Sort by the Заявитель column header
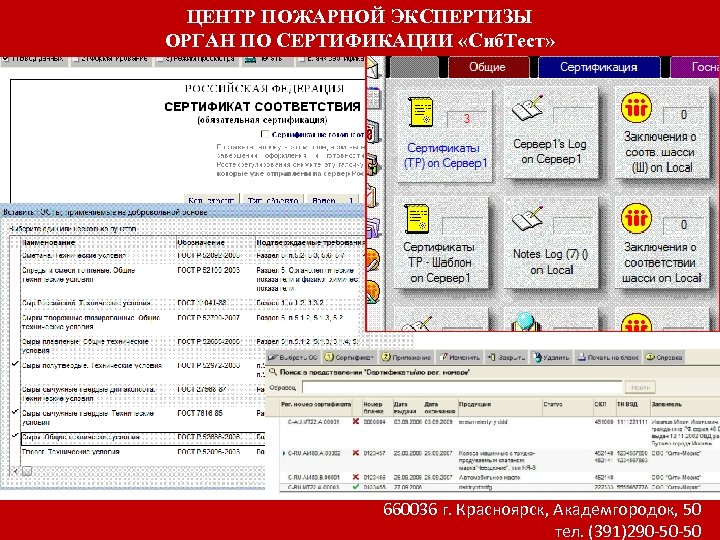The image size is (720, 540). pos(685,407)
